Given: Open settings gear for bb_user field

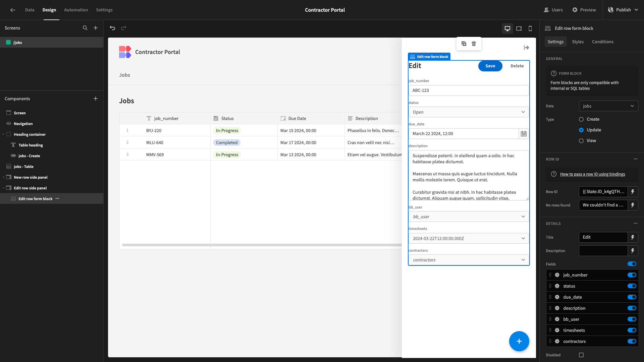Looking at the screenshot, I should 557,319.
